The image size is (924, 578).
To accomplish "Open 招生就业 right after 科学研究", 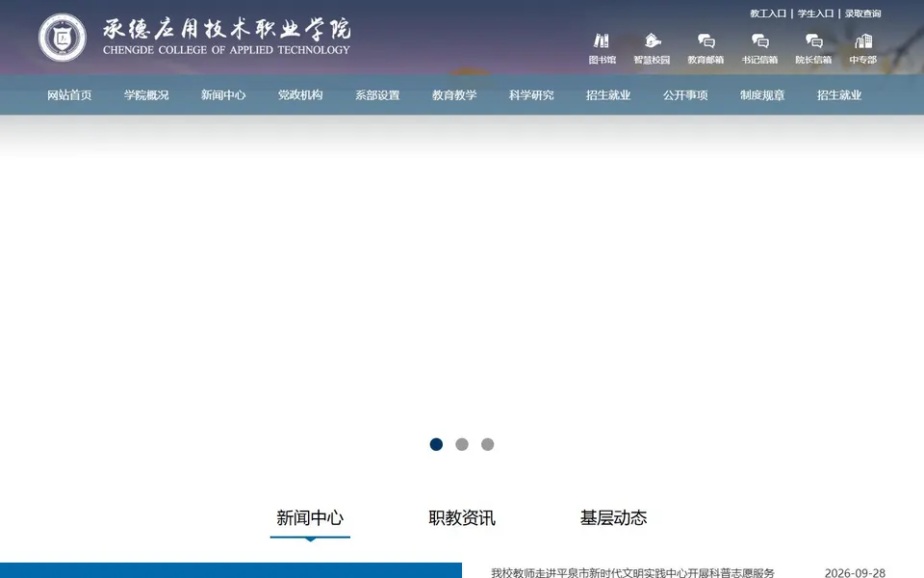I will click(608, 95).
